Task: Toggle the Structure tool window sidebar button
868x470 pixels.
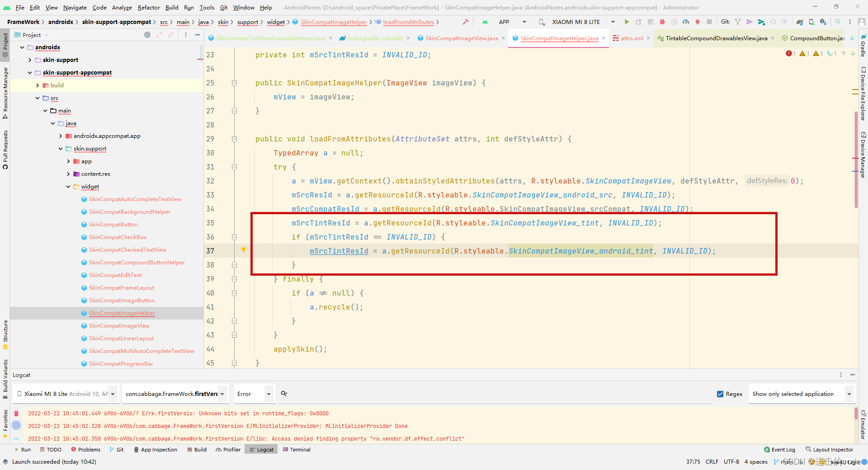Action: coord(5,334)
